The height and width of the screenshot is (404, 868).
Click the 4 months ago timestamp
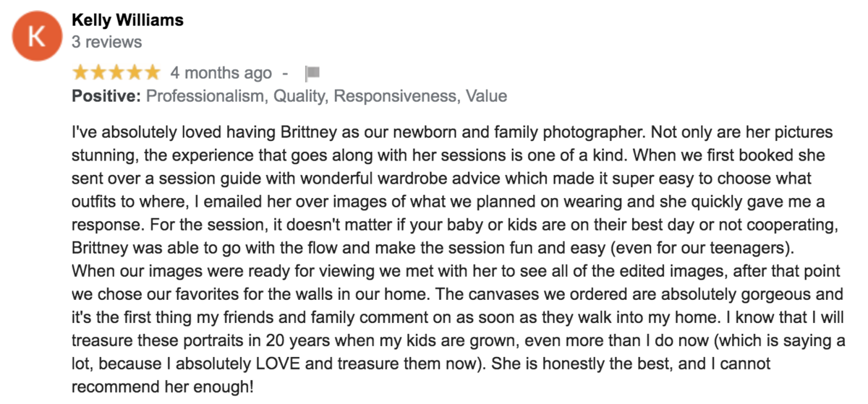tap(221, 73)
